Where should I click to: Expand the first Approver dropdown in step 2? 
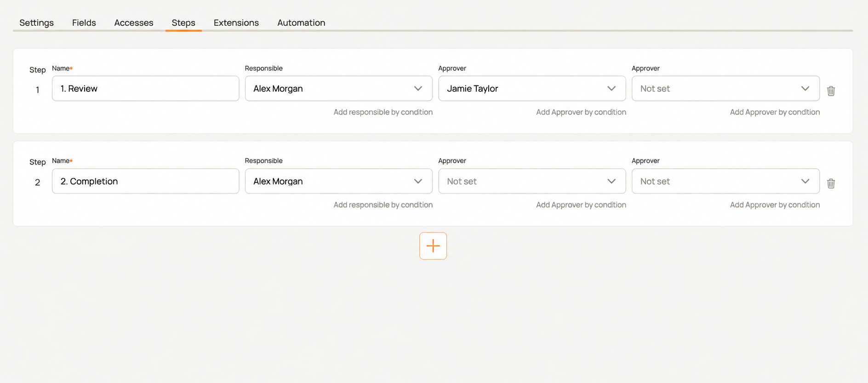[x=532, y=181]
